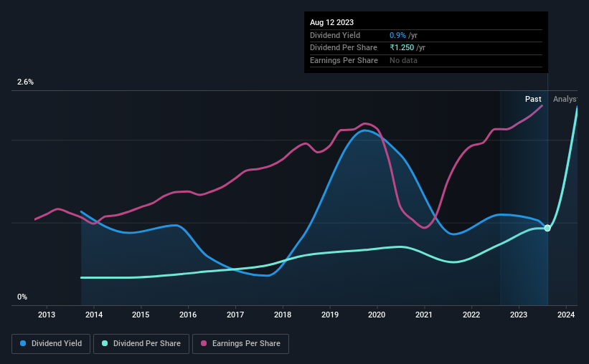Select the 2019 x-axis label
589x364 pixels.
click(x=330, y=315)
